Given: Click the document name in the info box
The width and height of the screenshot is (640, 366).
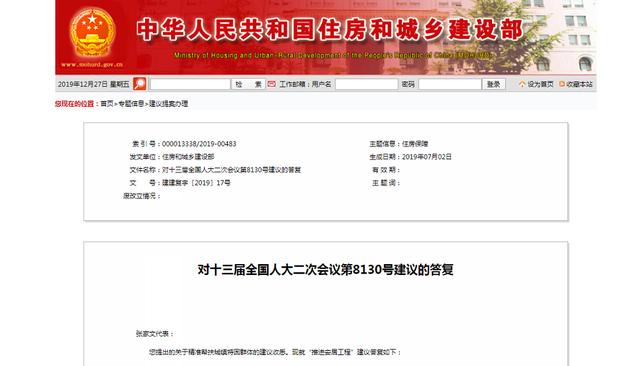Looking at the screenshot, I should 231,170.
